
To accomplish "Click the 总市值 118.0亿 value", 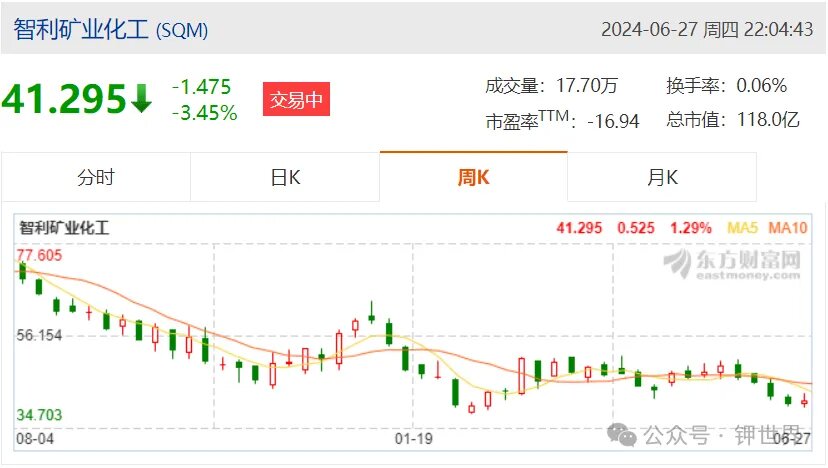I will tap(768, 119).
